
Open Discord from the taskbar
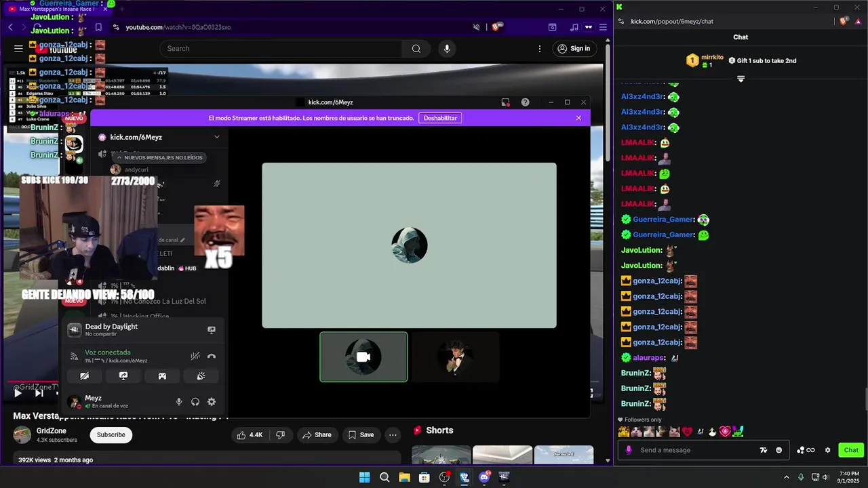484,477
